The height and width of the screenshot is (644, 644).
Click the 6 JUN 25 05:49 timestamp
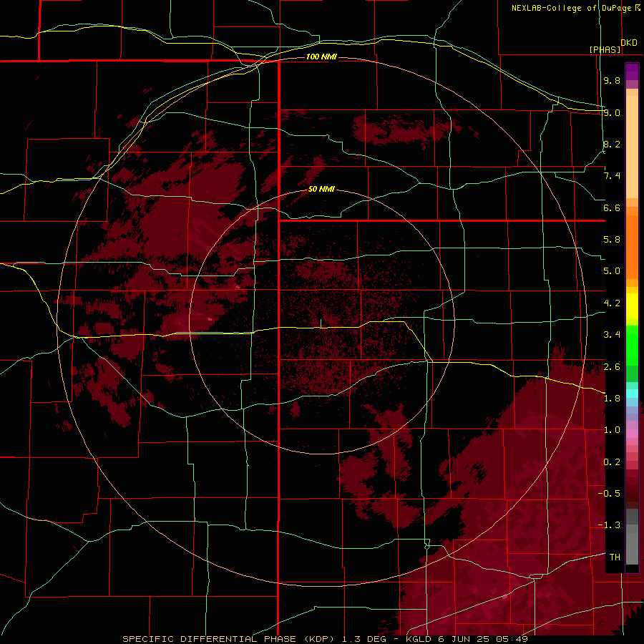click(x=483, y=639)
